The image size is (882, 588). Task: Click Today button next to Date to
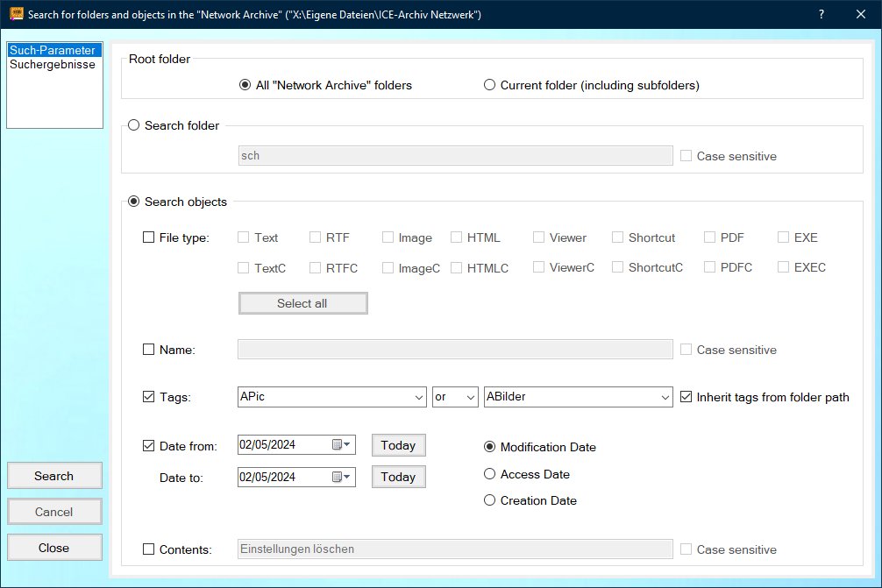coord(398,477)
